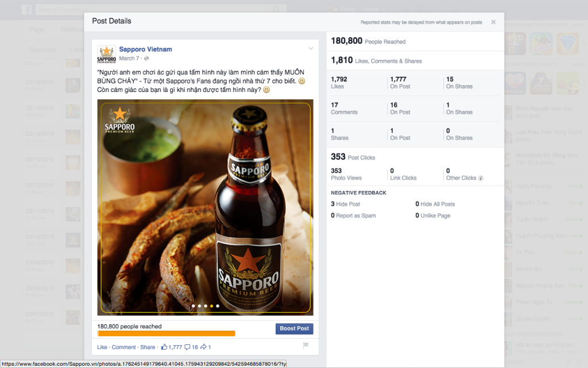Click the orange people-reached progress bar
The height and width of the screenshot is (368, 588).
click(x=166, y=333)
